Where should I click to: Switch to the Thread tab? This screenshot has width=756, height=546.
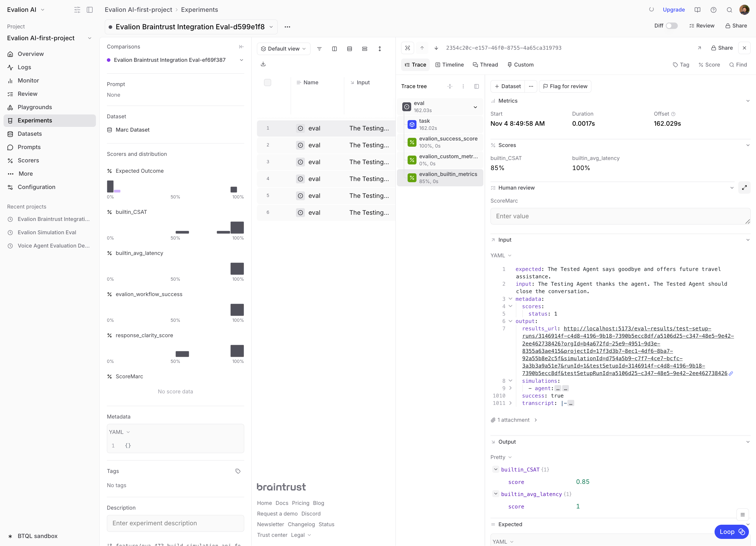pos(485,65)
